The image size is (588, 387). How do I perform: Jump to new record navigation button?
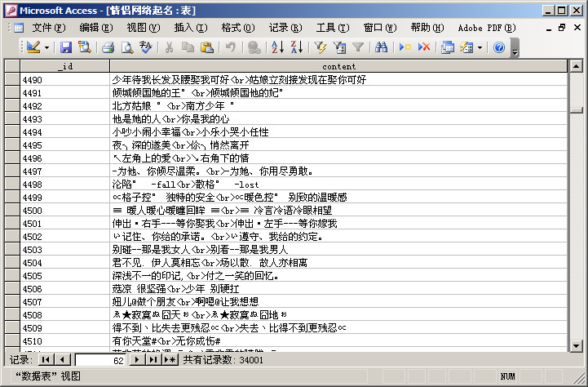click(170, 359)
